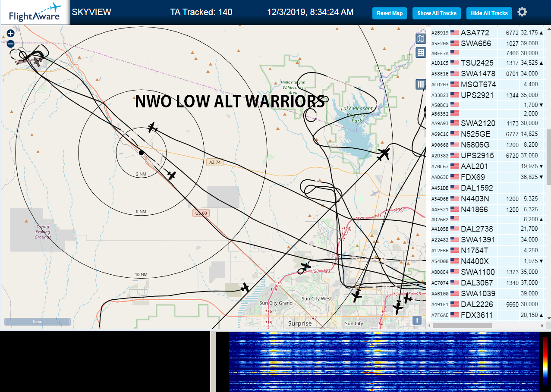Click the US flag in the MSQT674 row
Viewport: 551px width, 392px height.
[454, 84]
